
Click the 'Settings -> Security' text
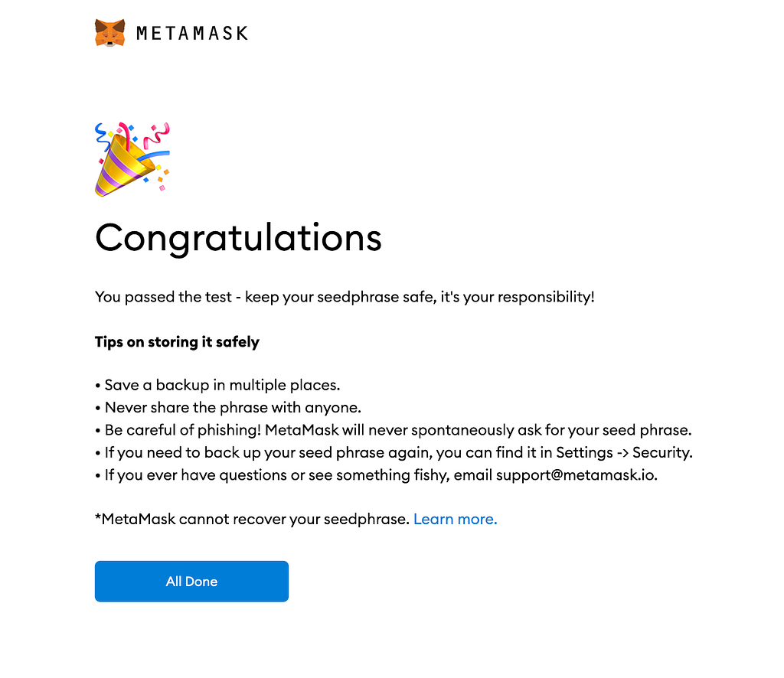click(624, 453)
